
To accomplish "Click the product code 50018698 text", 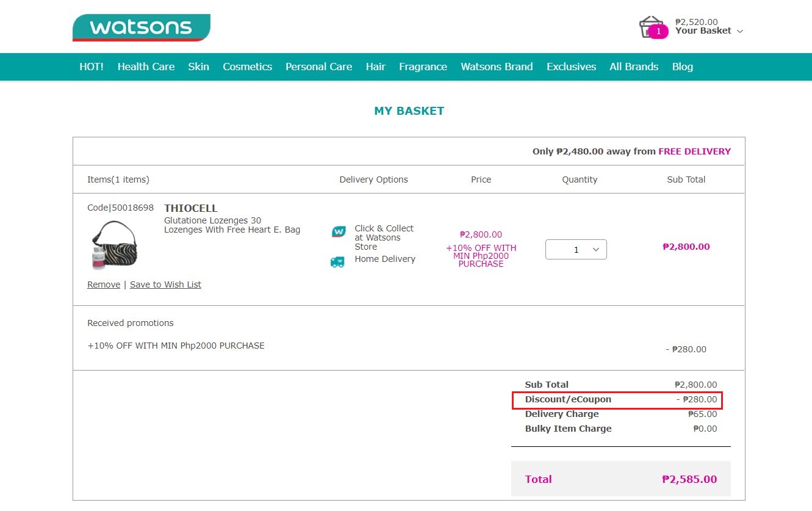I will coord(120,208).
